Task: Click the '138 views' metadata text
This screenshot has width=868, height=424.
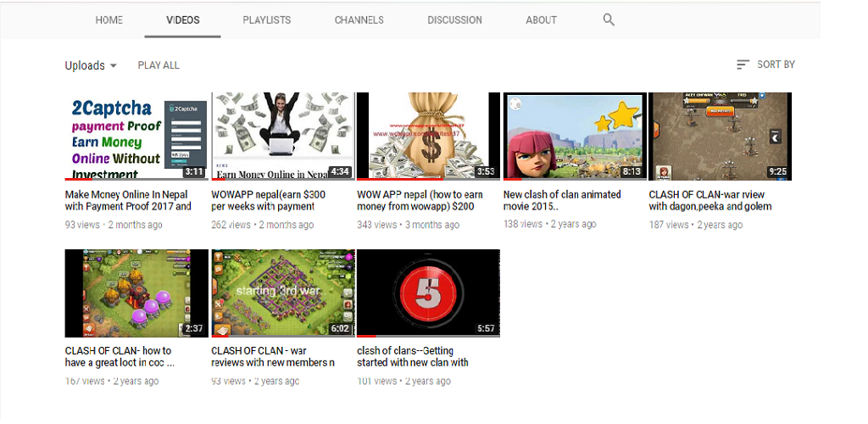Action: click(522, 224)
